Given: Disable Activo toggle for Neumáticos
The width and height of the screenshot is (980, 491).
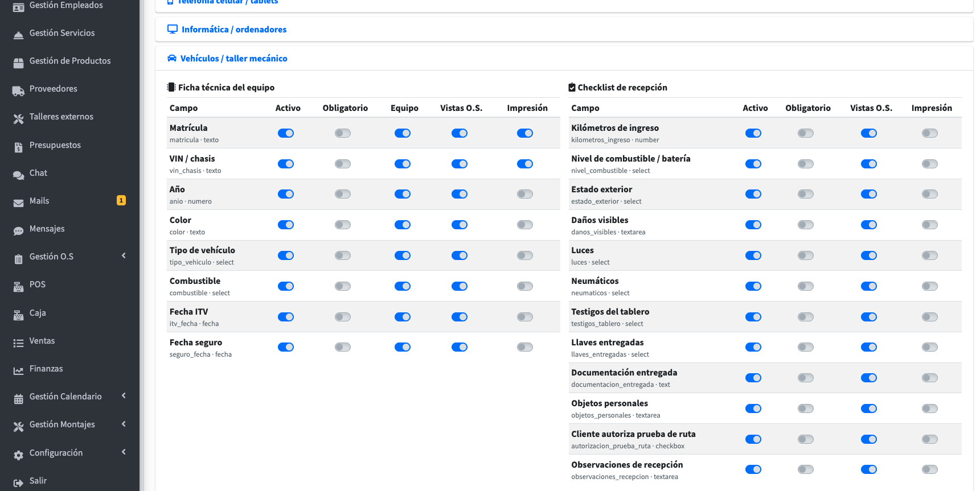Looking at the screenshot, I should coord(753,286).
